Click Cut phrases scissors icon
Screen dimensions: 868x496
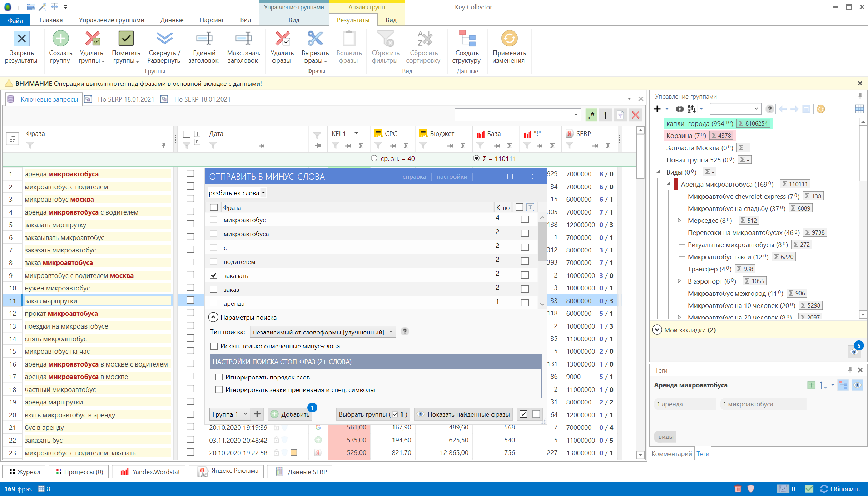pyautogui.click(x=315, y=39)
